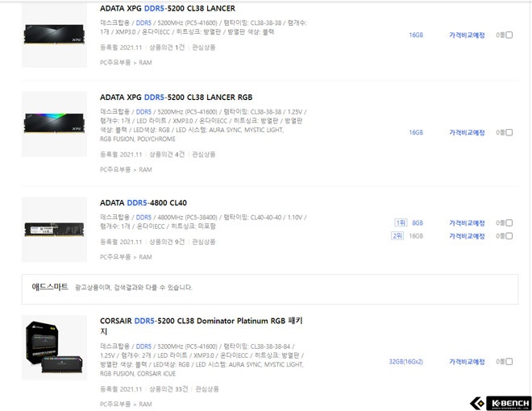Click the 2위 rank badge

coord(397,235)
